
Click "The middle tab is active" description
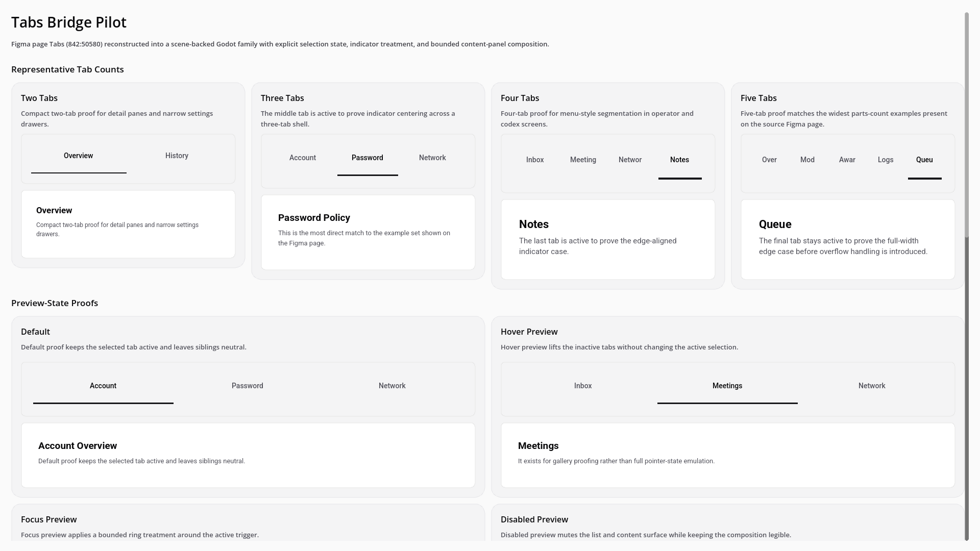pyautogui.click(x=358, y=119)
